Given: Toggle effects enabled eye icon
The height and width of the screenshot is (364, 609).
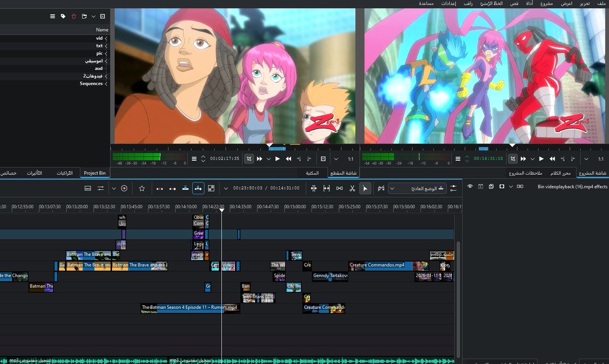Looking at the screenshot, I should click(x=470, y=187).
